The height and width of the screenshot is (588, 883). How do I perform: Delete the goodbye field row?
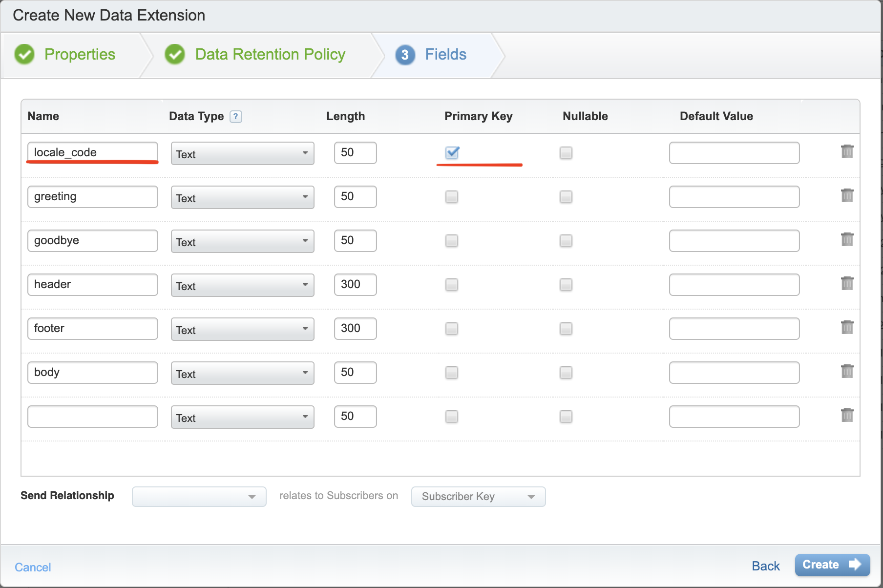click(x=847, y=239)
